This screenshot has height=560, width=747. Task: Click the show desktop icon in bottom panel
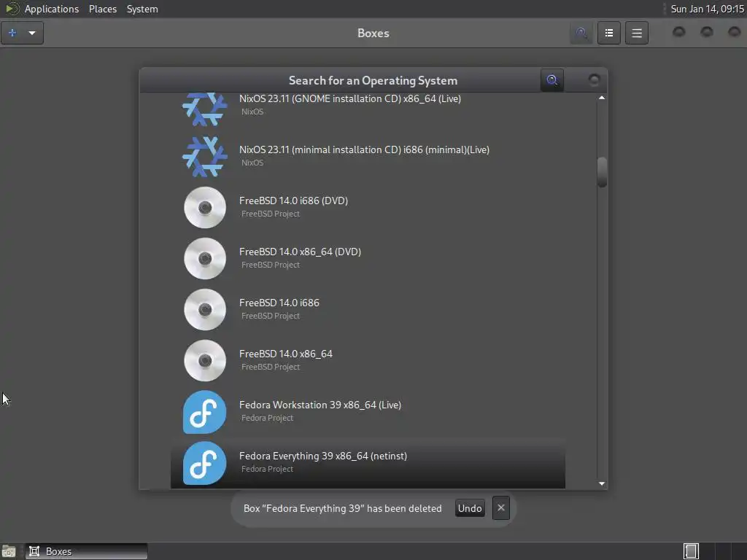(x=9, y=551)
